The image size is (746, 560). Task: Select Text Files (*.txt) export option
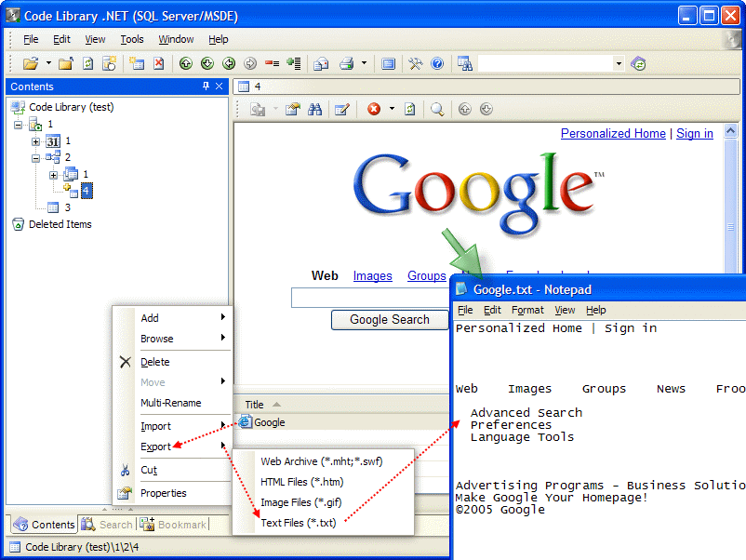coord(323,523)
